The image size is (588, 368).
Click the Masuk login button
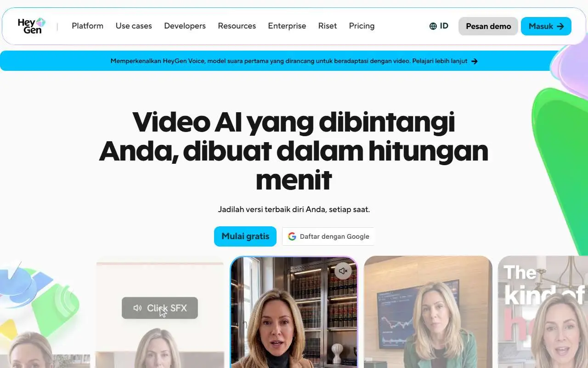click(x=546, y=26)
